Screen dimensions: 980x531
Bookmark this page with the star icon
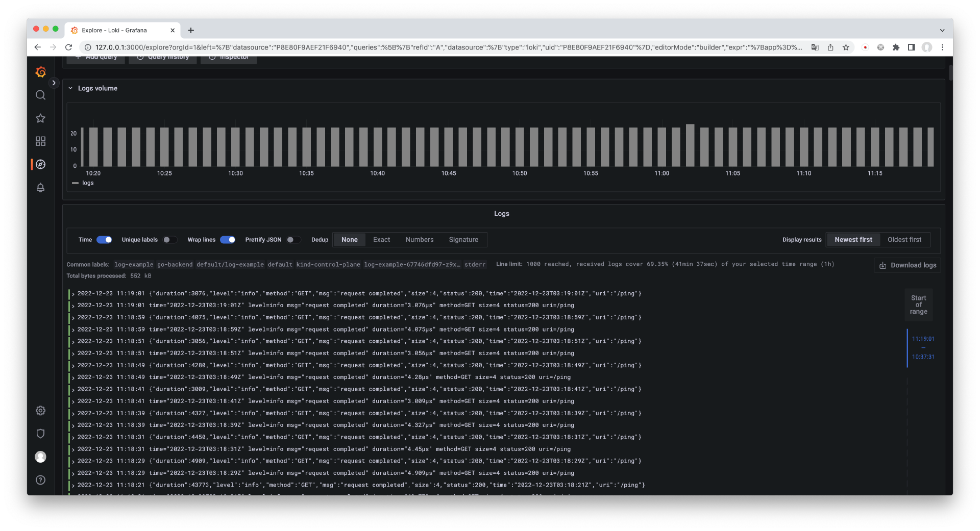click(x=846, y=47)
